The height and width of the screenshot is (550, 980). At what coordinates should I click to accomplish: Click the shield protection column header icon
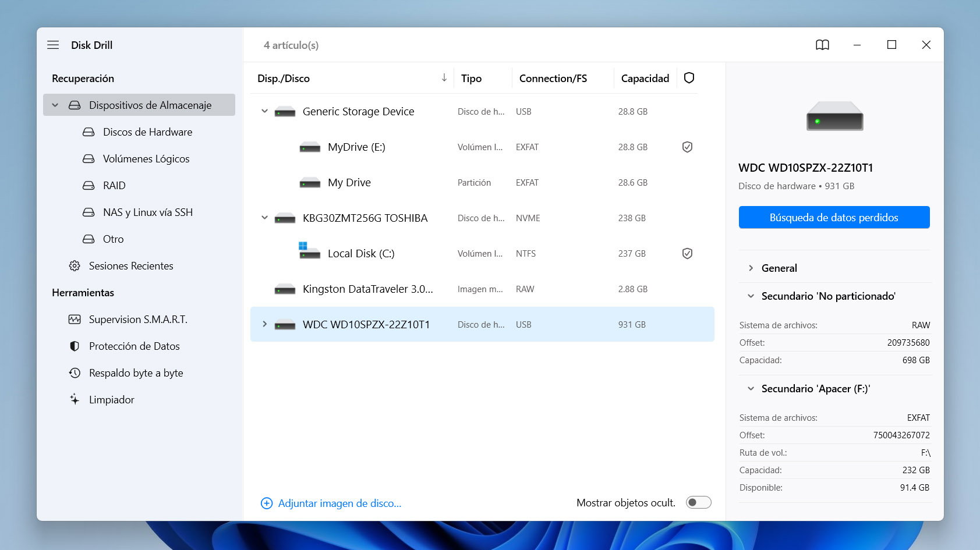pos(689,78)
